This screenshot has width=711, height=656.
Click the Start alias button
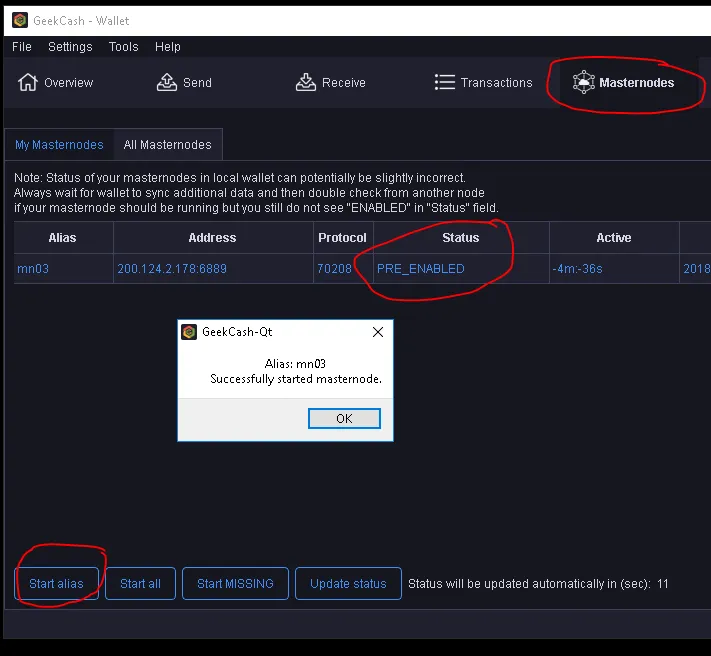(x=56, y=583)
